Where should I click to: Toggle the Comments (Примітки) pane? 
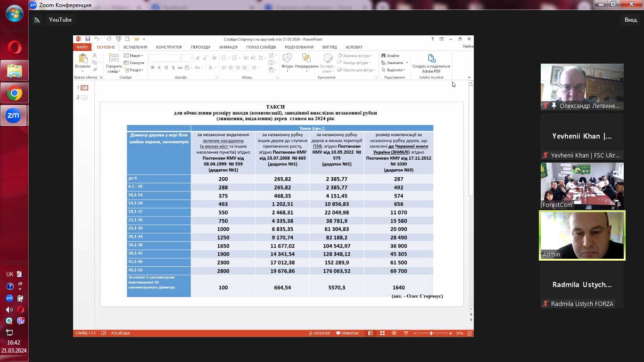pyautogui.click(x=347, y=333)
